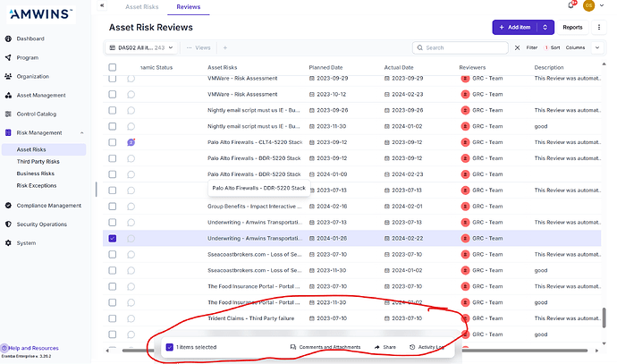Toggle the select-all header checkbox
Image resolution: width=617 pixels, height=364 pixels.
click(x=113, y=67)
